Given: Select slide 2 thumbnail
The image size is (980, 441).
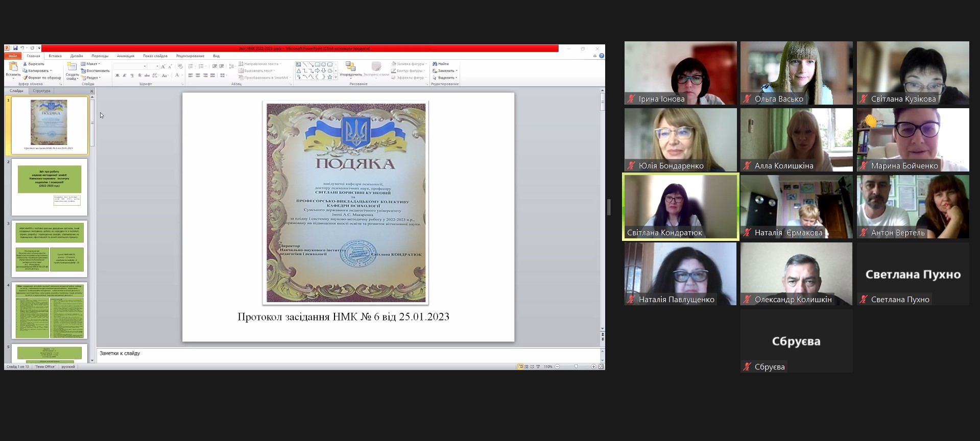Looking at the screenshot, I should pyautogui.click(x=50, y=187).
